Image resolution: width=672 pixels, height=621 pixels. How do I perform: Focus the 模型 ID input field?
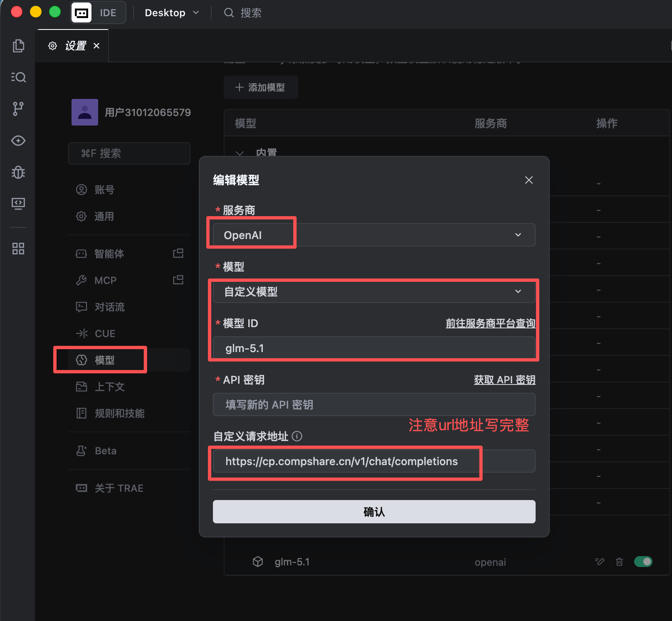[x=374, y=348]
